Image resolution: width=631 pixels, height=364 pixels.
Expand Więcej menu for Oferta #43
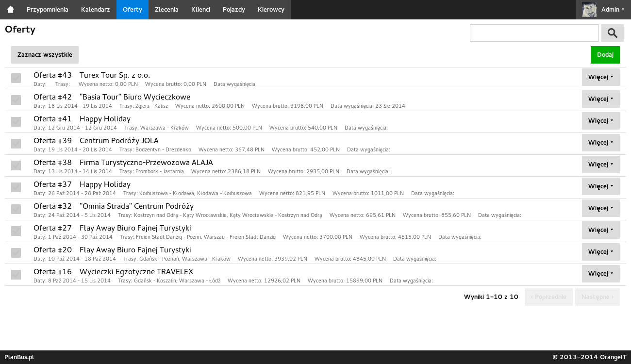pos(601,77)
